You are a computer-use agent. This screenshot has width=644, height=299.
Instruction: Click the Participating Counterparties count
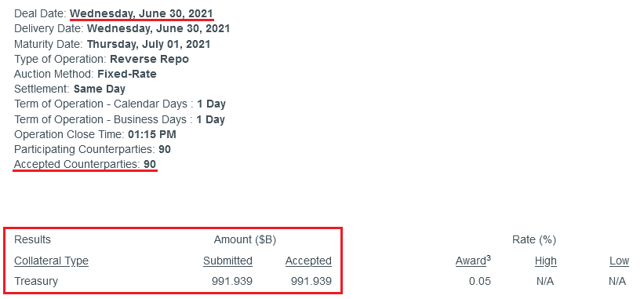click(165, 149)
